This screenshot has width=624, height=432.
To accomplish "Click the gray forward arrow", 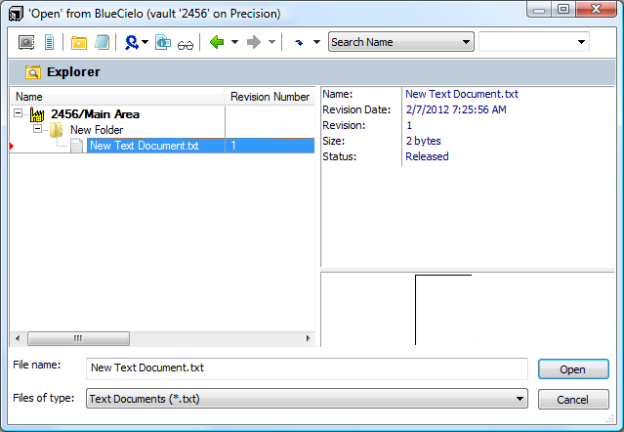I will pyautogui.click(x=254, y=42).
